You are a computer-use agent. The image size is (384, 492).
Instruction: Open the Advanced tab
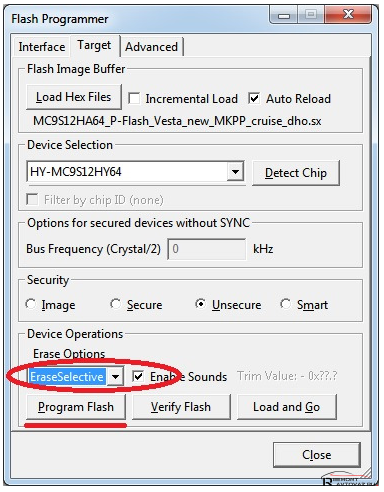(151, 47)
